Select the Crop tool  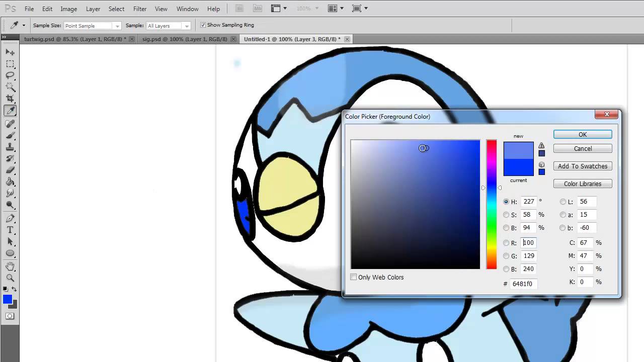point(10,99)
